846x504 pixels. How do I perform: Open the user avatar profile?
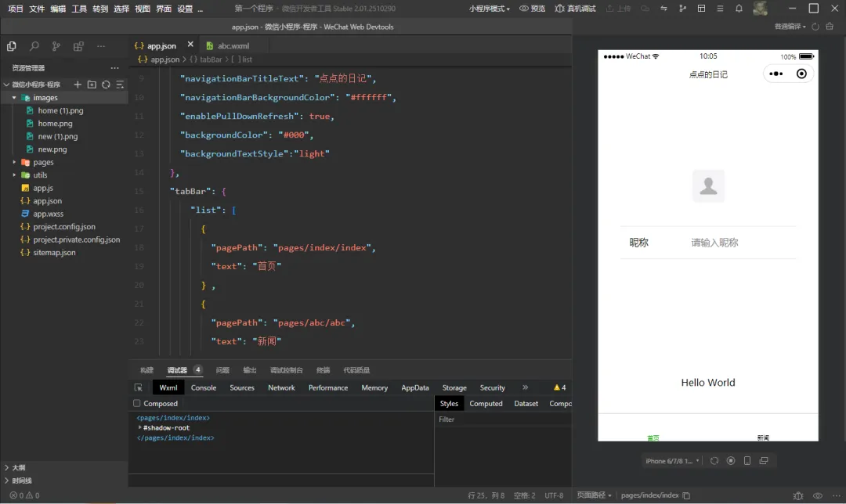pos(760,8)
